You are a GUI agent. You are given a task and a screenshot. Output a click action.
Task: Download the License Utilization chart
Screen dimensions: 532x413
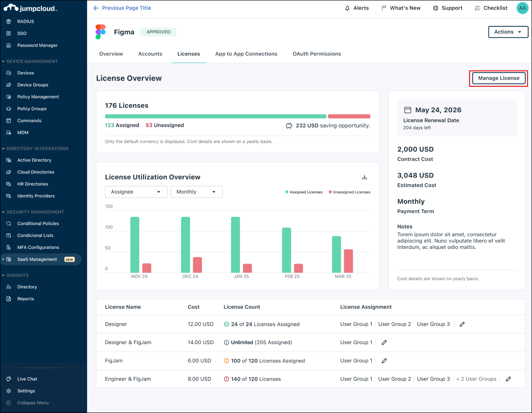(364, 177)
